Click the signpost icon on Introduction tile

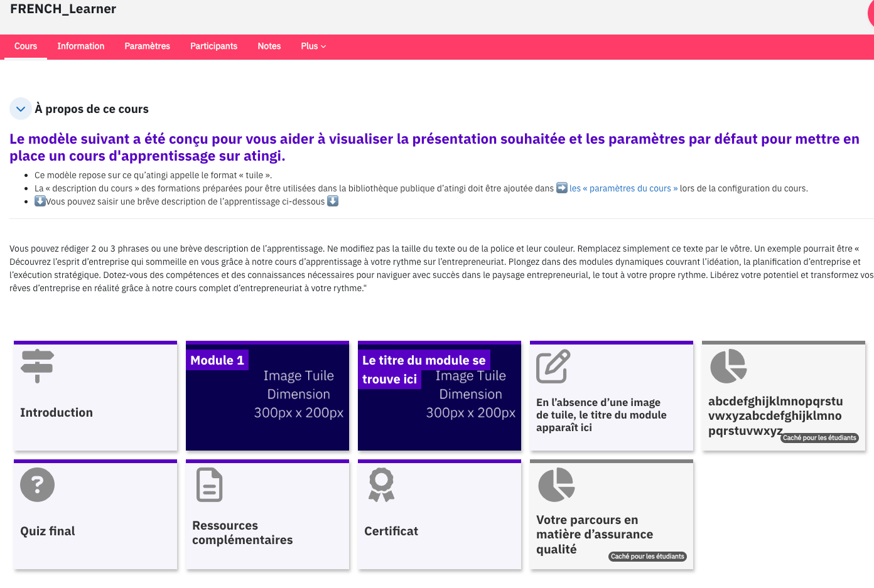click(x=37, y=366)
